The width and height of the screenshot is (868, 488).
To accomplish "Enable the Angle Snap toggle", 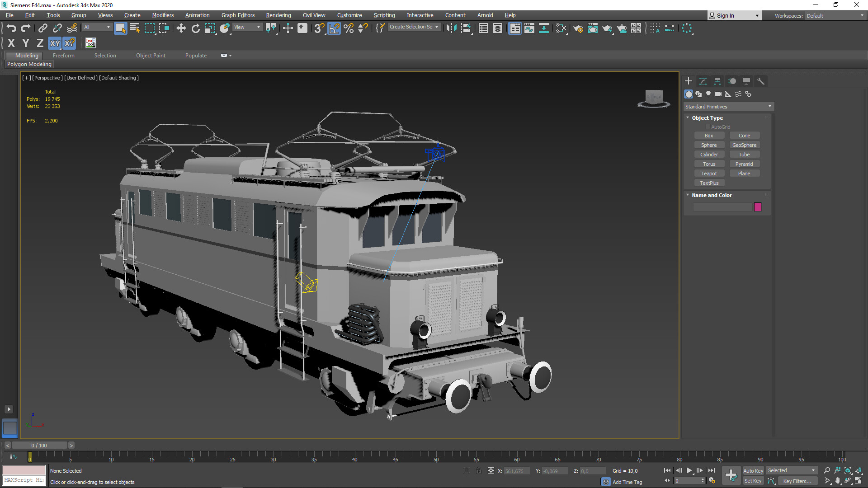I will coord(334,28).
